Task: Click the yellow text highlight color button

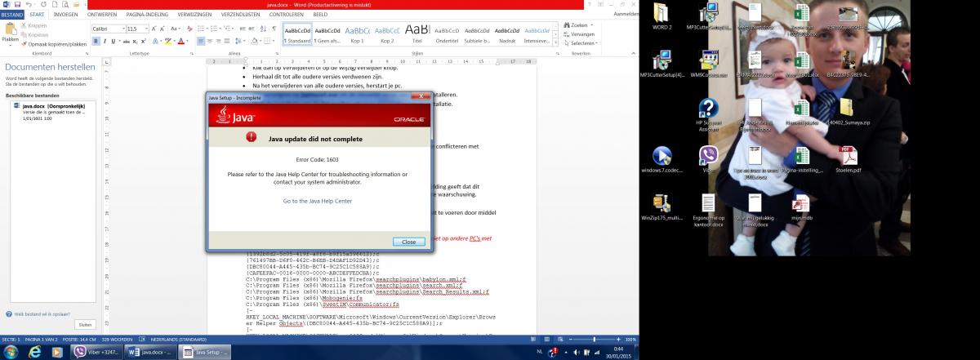Action: click(167, 41)
